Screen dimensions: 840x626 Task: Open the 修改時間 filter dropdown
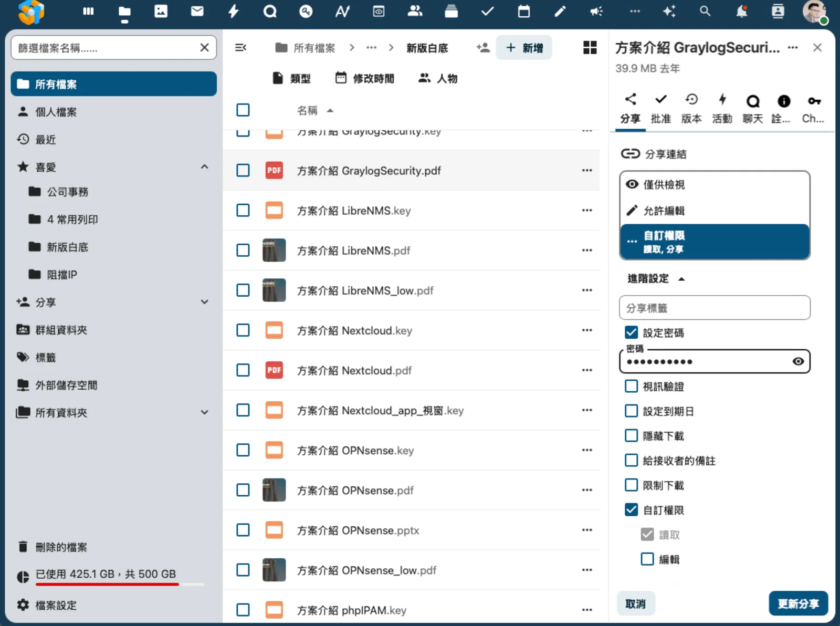click(x=365, y=78)
